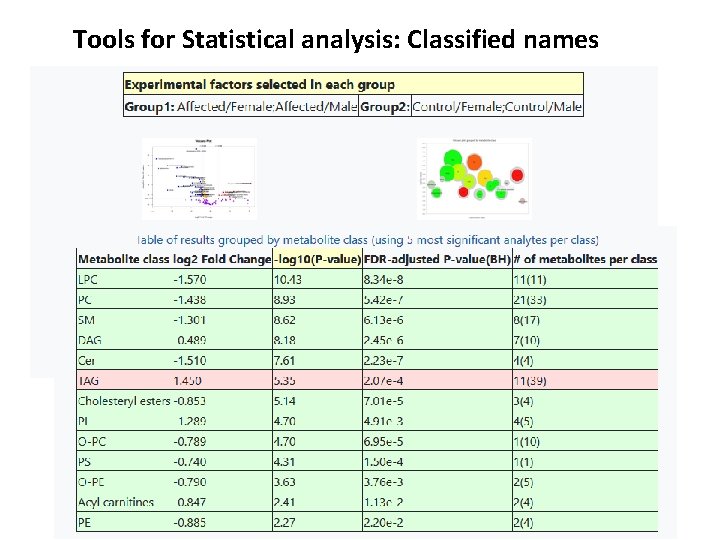Click metabolite count 8(17)
Viewport: 720px width, 540px height.
[x=527, y=320]
